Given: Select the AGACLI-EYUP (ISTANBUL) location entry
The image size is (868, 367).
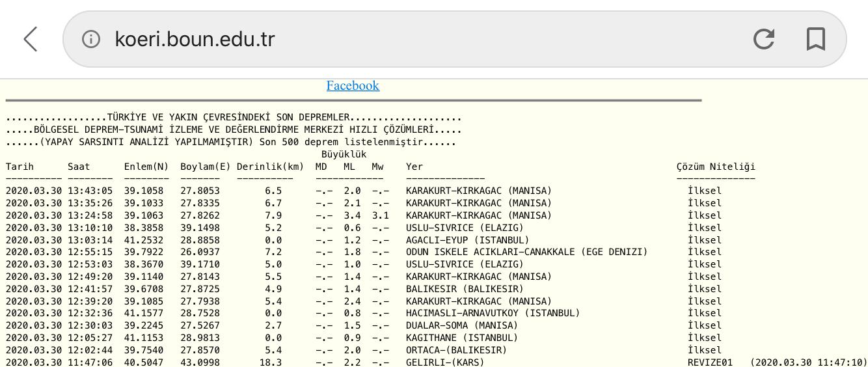Looking at the screenshot, I should point(467,240).
